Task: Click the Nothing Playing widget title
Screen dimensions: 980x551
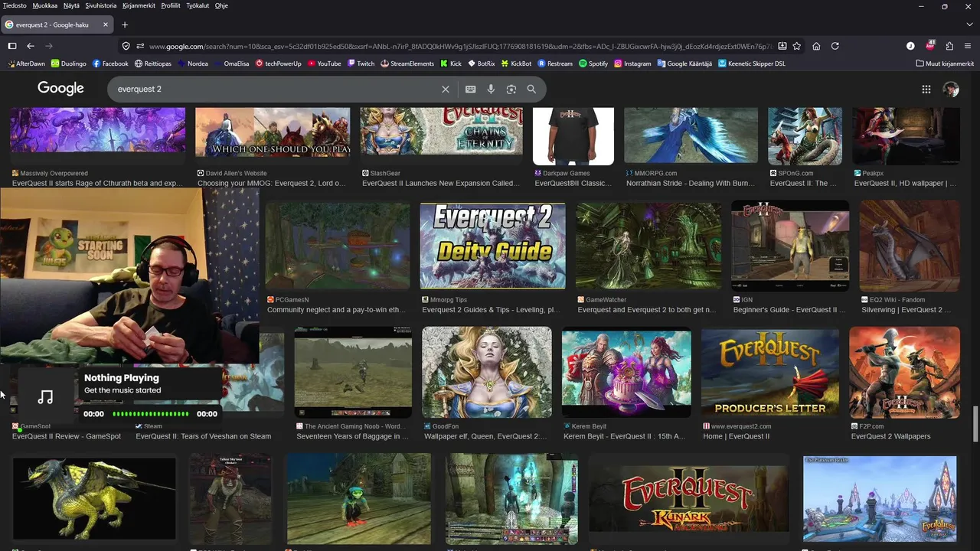Action: pos(122,378)
